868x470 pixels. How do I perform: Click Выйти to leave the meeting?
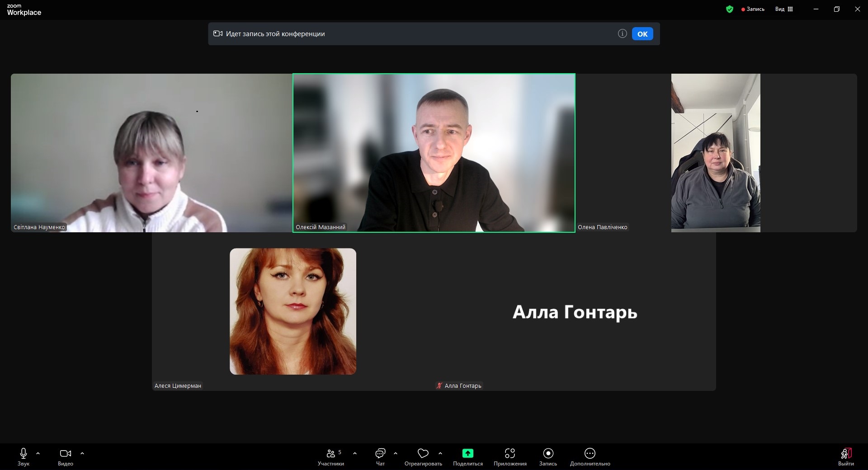(846, 456)
